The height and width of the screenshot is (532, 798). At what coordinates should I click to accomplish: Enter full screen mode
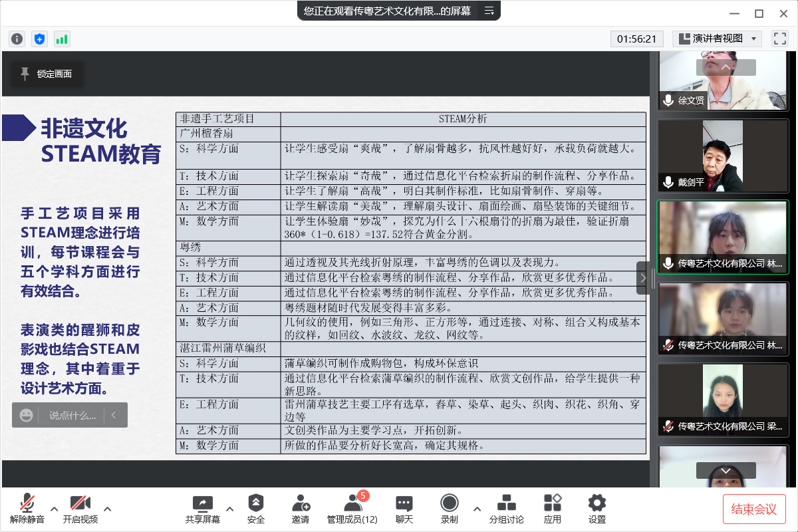[779, 39]
